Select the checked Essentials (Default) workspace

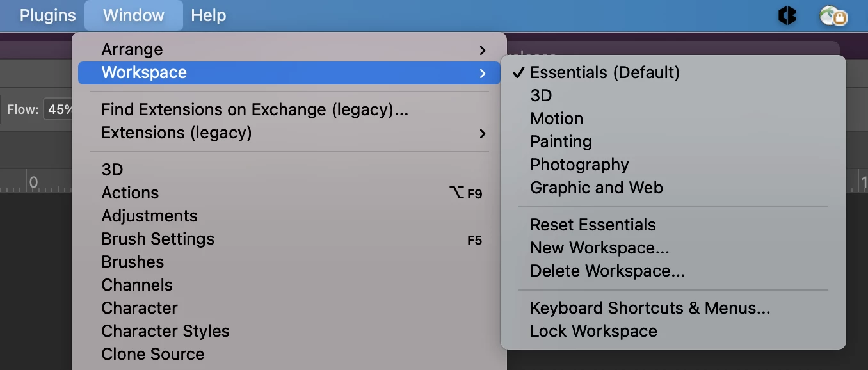[x=604, y=72]
